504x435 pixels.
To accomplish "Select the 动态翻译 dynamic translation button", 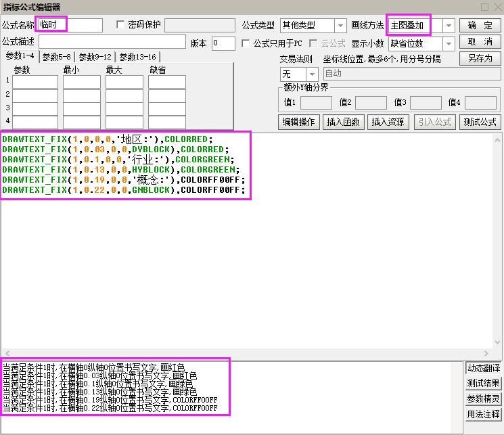I will (483, 368).
